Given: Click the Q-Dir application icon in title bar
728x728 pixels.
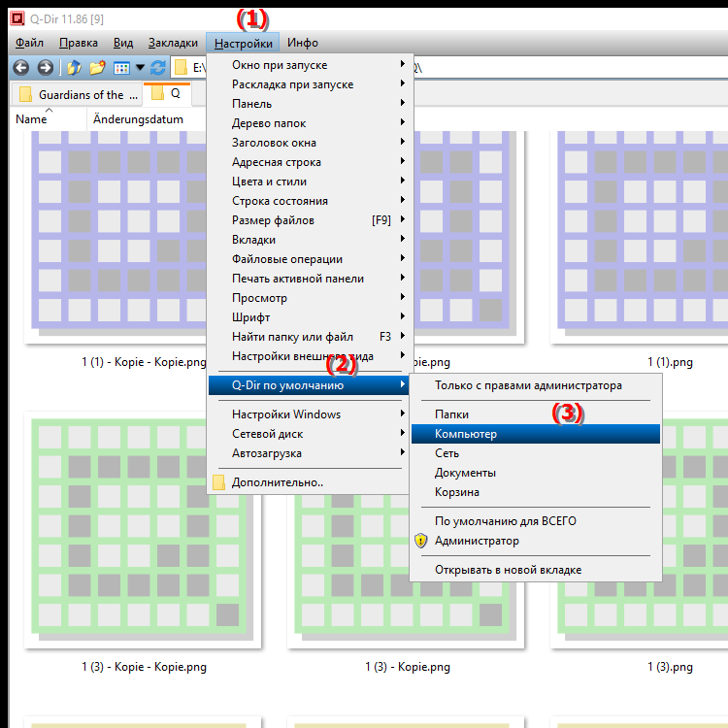Looking at the screenshot, I should coord(17,18).
